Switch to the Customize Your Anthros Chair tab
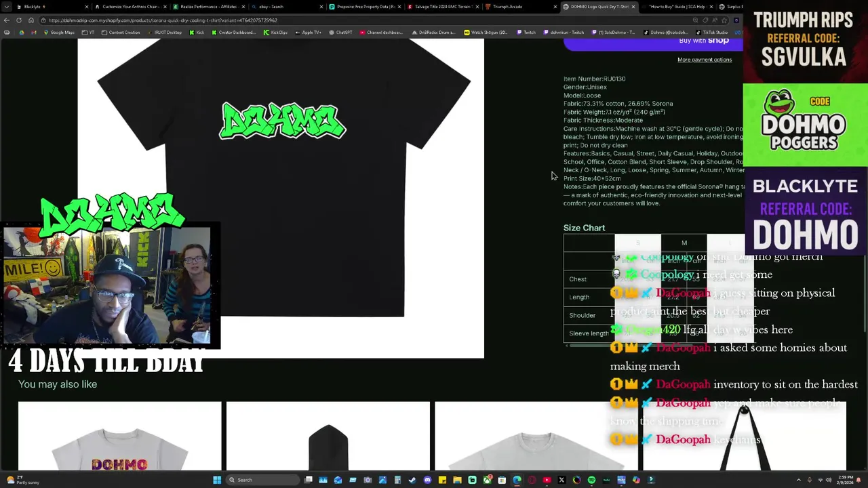 click(130, 7)
